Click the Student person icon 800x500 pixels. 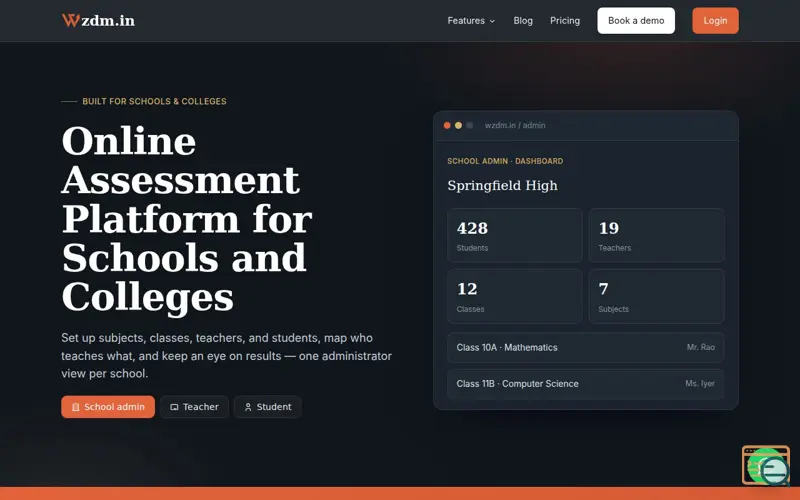248,407
